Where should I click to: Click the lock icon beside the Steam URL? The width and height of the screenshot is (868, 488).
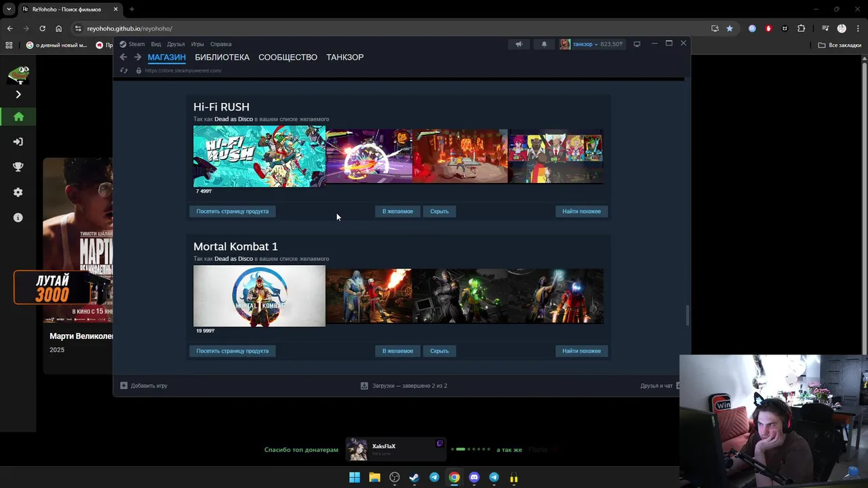click(138, 70)
